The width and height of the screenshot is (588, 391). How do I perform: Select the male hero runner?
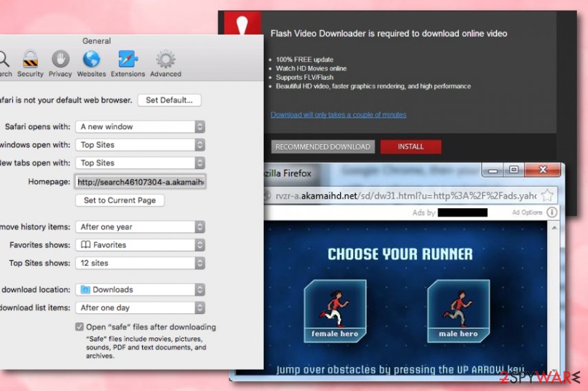tap(458, 311)
